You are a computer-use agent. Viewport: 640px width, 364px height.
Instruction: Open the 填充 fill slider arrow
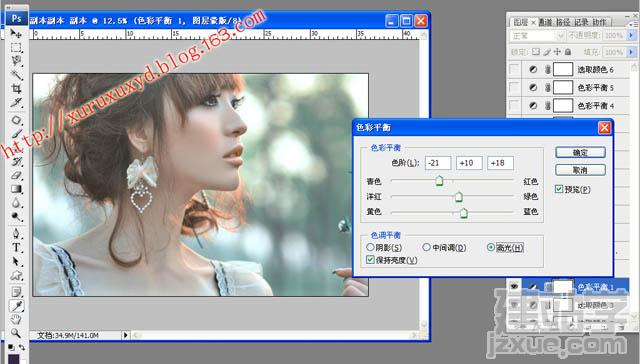point(631,52)
